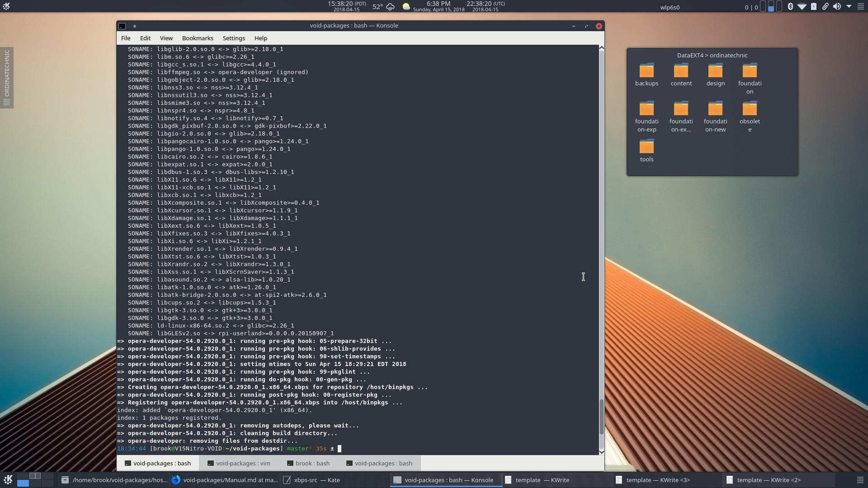Toggle the keep-above pin dot in the Konsole titlebar

pyautogui.click(x=135, y=26)
